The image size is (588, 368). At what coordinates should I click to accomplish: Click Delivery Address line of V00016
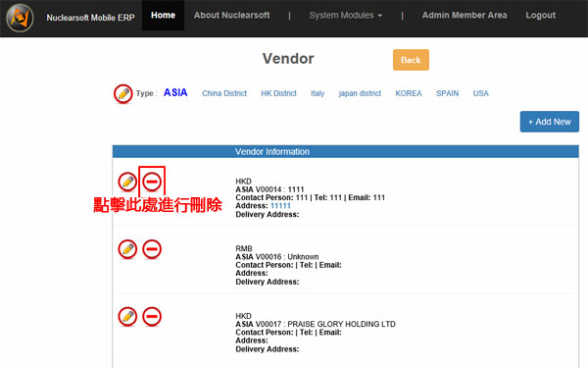pos(268,282)
